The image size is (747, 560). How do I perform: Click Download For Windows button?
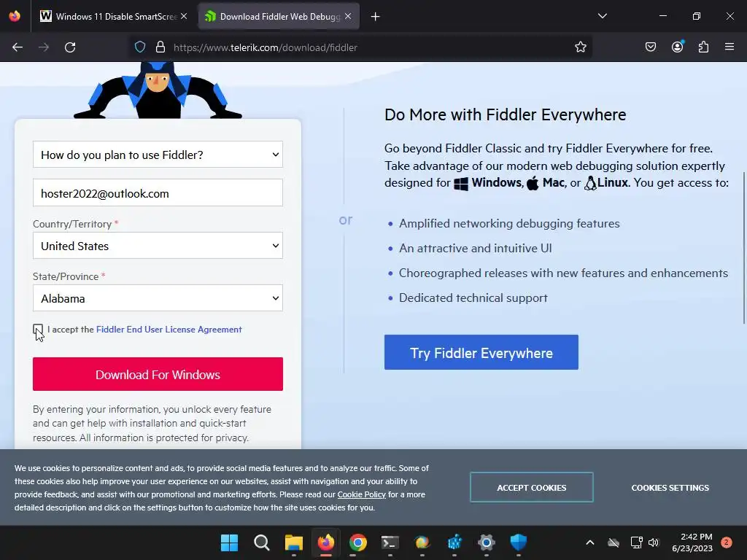(158, 374)
